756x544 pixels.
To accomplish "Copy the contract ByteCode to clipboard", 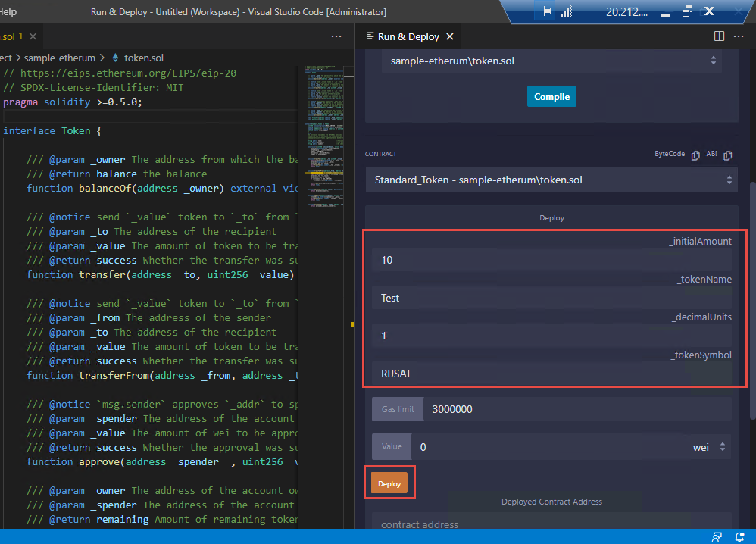I will click(695, 155).
